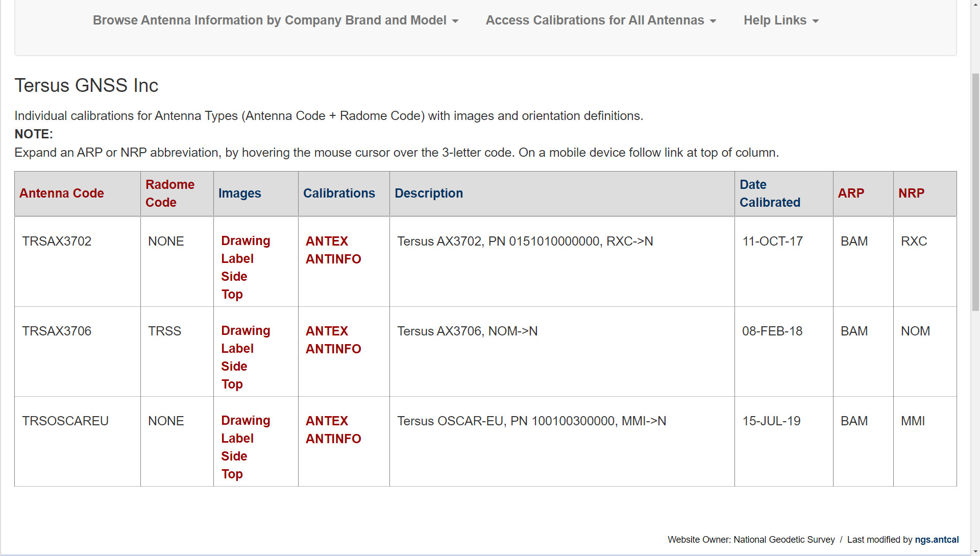Follow the NRP column header link
Viewport: 980px width, 556px height.
[911, 194]
